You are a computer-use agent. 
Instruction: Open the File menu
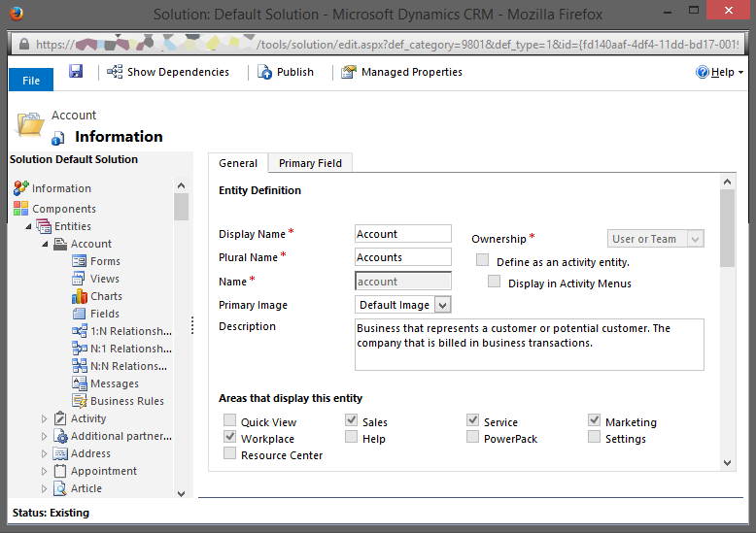31,81
